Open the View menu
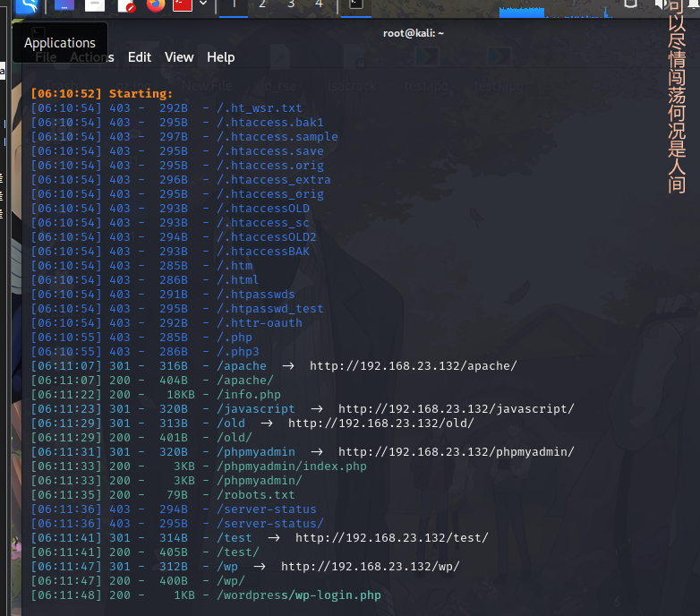 (179, 56)
